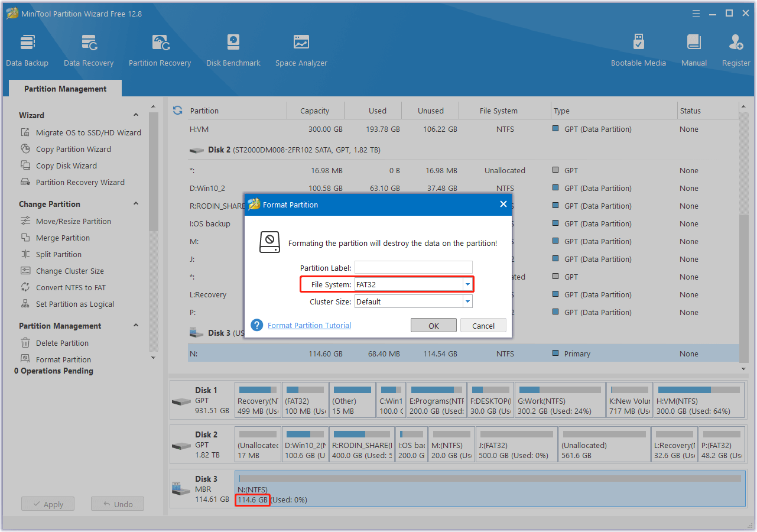This screenshot has height=532, width=757.
Task: Open Format Partition Tutorial link
Action: (309, 325)
